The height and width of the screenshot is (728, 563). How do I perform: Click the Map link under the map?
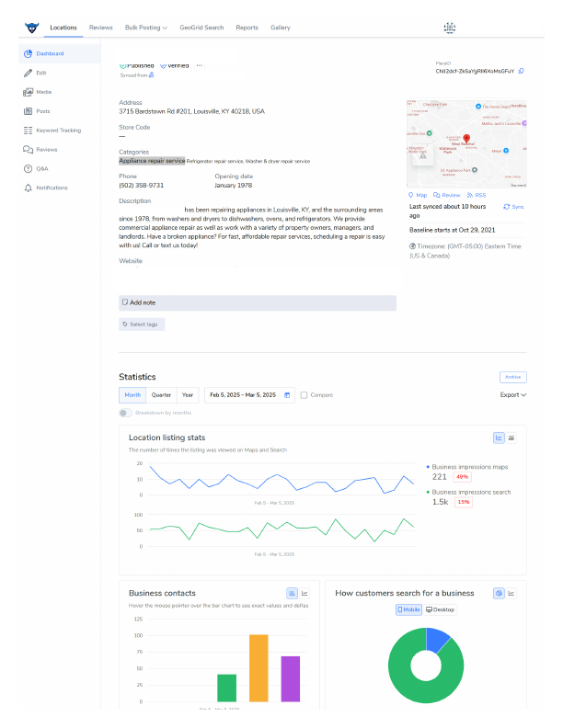pos(418,196)
